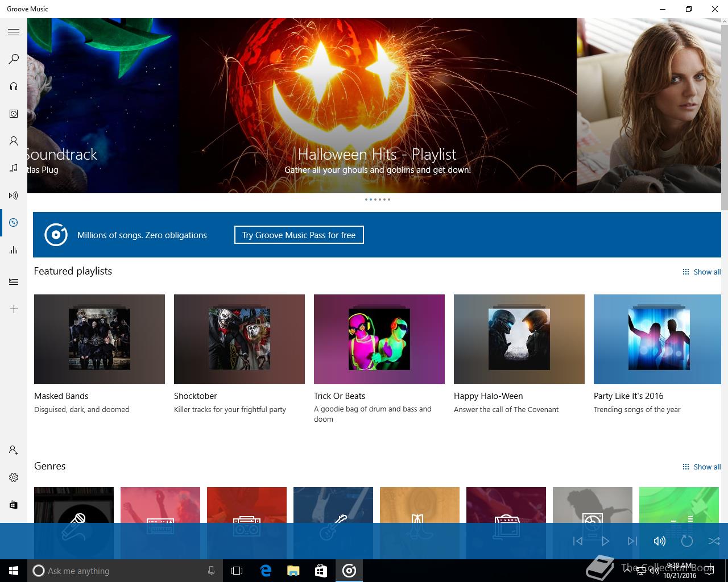Screen dimensions: 728x582
Task: Click the Previous track button
Action: click(x=578, y=541)
